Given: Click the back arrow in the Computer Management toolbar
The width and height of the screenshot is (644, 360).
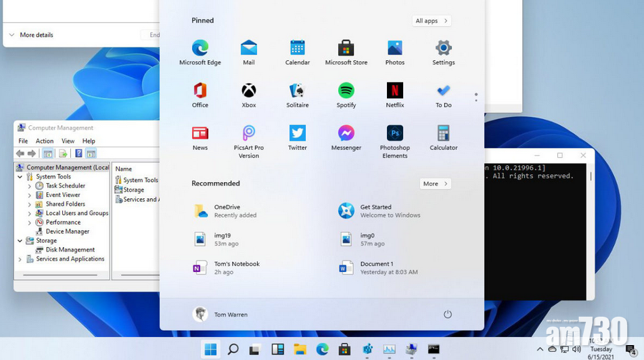Looking at the screenshot, I should 20,154.
